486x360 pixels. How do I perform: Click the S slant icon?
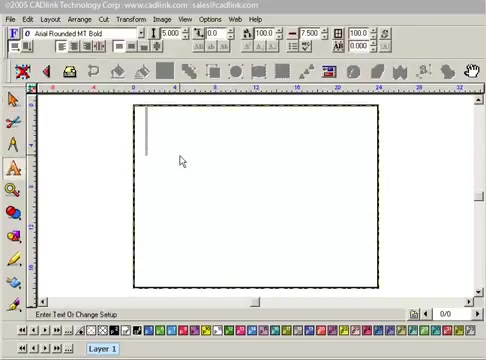385,33
